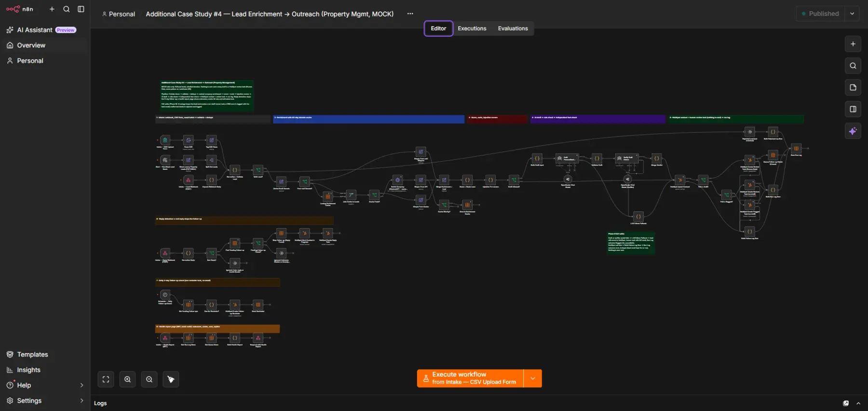Image resolution: width=868 pixels, height=411 pixels.
Task: Select the Schedule Daily Follow-up Check node
Action: pos(165,295)
